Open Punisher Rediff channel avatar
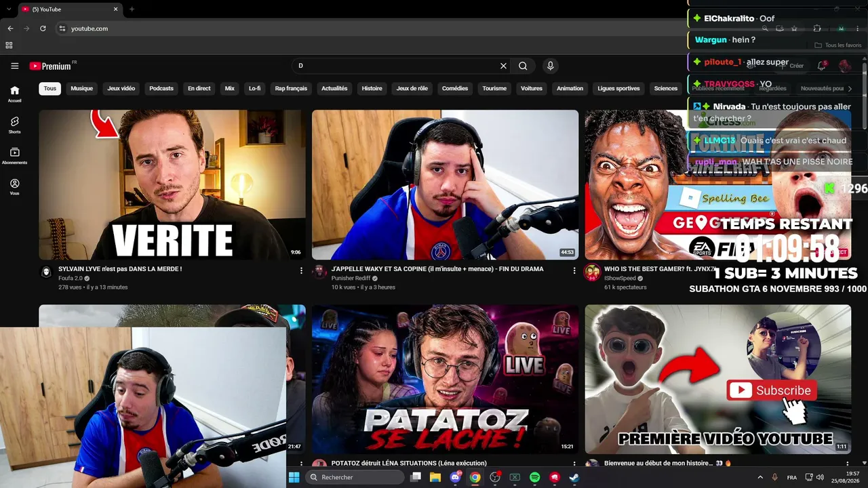Screen dimensions: 868x488 [319, 272]
